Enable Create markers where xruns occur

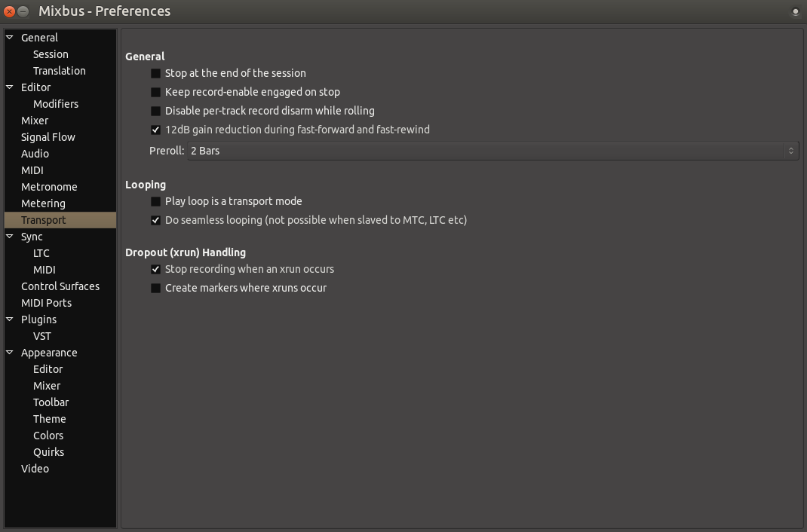pos(156,289)
